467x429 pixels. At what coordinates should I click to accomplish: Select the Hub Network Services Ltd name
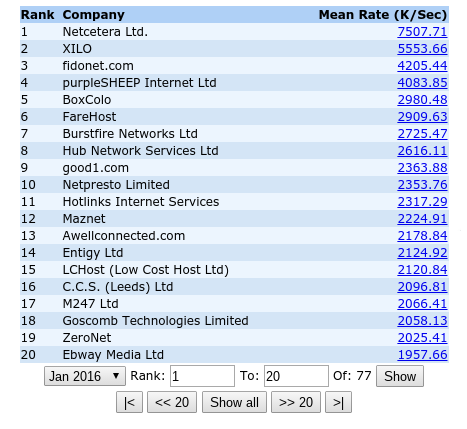click(x=140, y=151)
